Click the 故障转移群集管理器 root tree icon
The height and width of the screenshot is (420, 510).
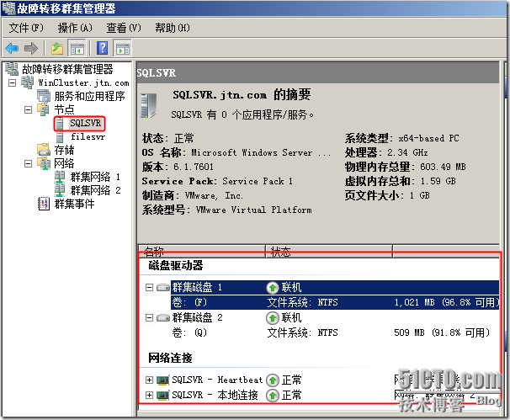(12, 69)
